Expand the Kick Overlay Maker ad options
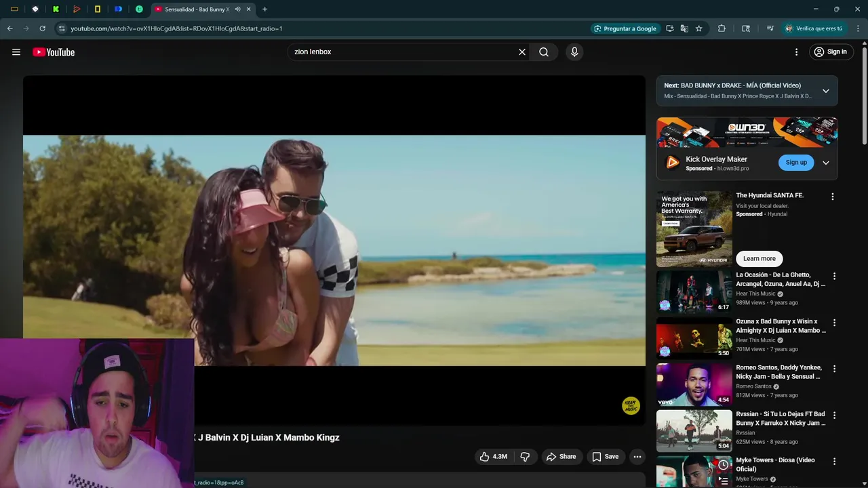Screen dimensions: 868x488 click(826, 163)
